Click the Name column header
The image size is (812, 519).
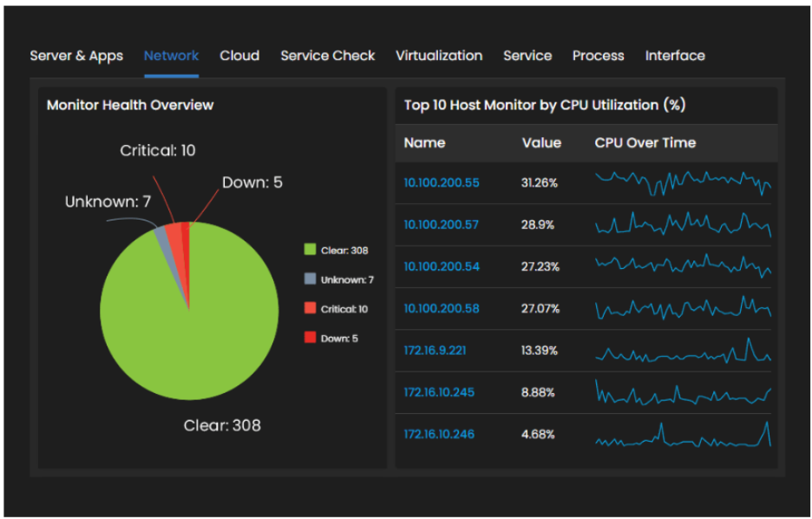424,143
